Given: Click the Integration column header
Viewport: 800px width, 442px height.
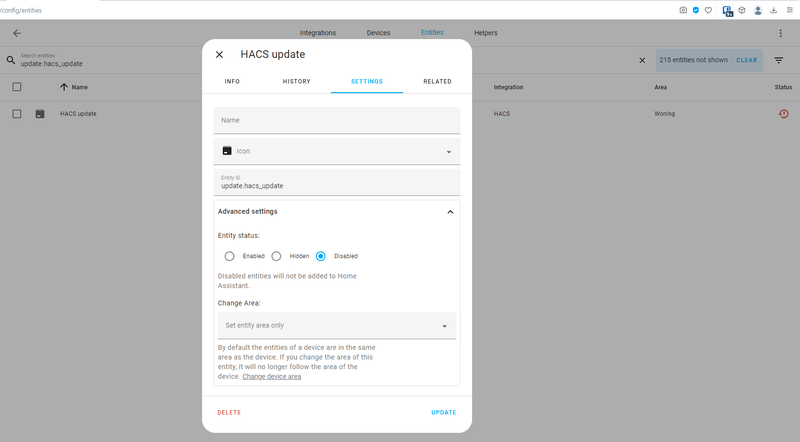Looking at the screenshot, I should coord(508,87).
